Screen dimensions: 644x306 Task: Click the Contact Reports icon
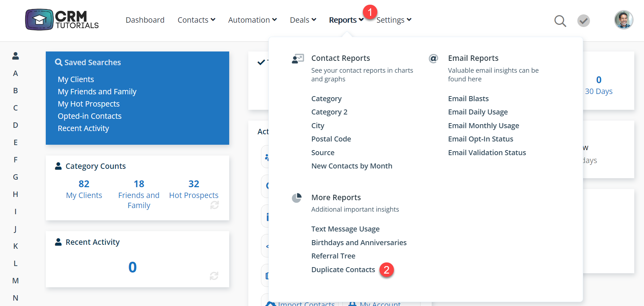(x=298, y=59)
